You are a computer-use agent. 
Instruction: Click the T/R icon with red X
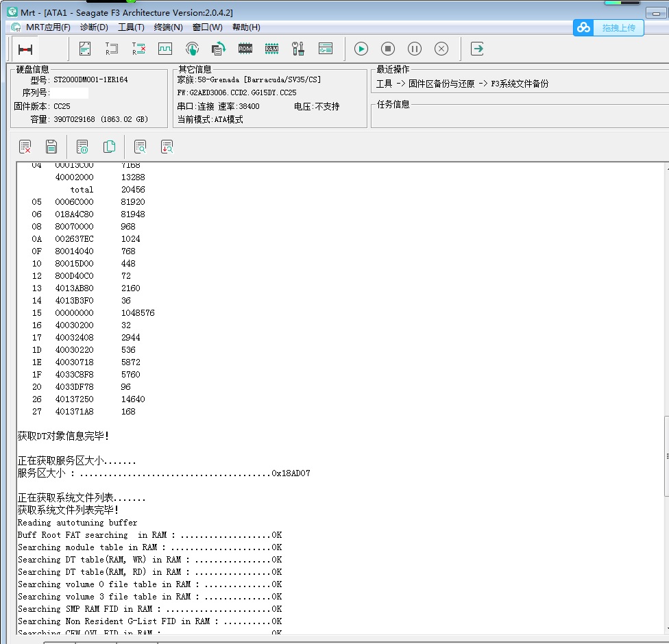pos(138,49)
